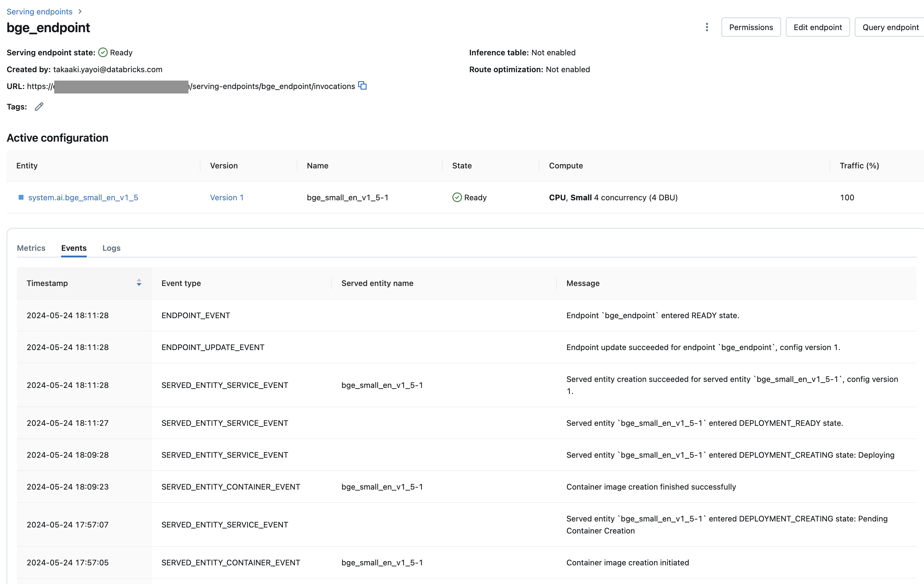
Task: Click message 'Endpoint update succeeded'
Action: (x=703, y=347)
